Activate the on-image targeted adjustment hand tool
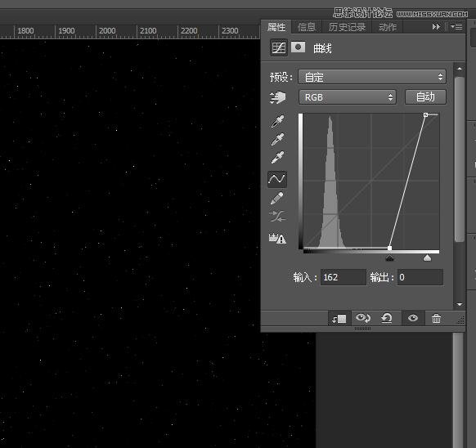Viewport: 476px width, 448px height. pyautogui.click(x=277, y=97)
